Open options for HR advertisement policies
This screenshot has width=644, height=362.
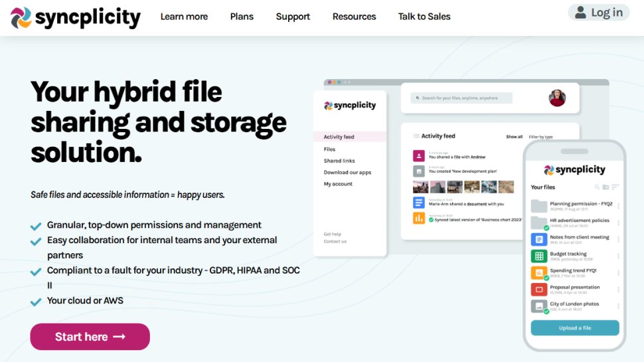coord(618,223)
